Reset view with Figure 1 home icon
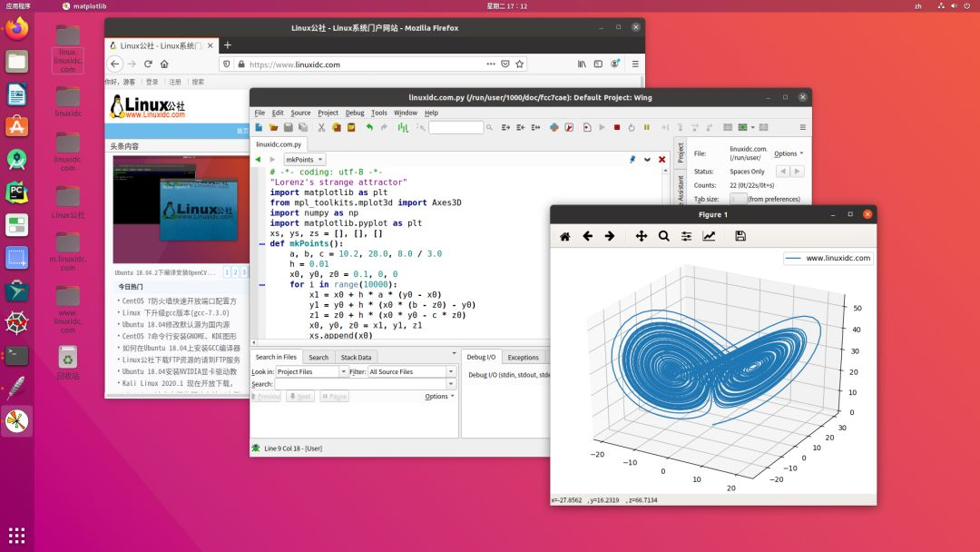This screenshot has height=552, width=980. (x=565, y=236)
